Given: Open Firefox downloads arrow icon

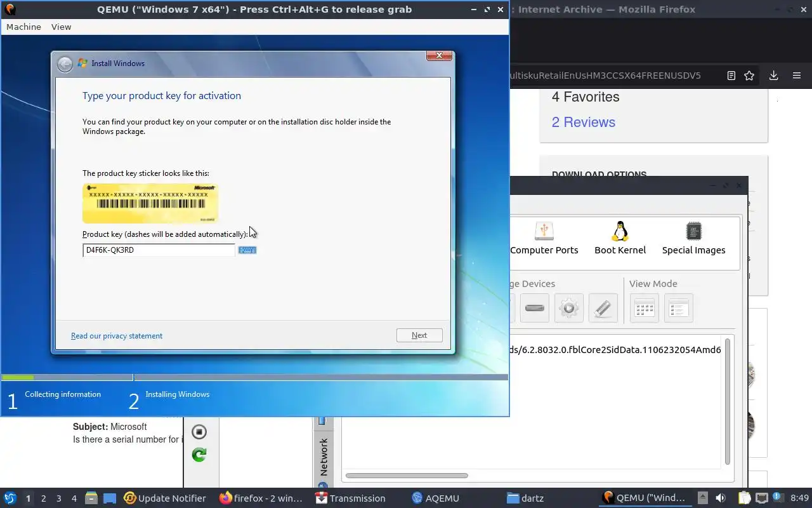Looking at the screenshot, I should coord(773,76).
